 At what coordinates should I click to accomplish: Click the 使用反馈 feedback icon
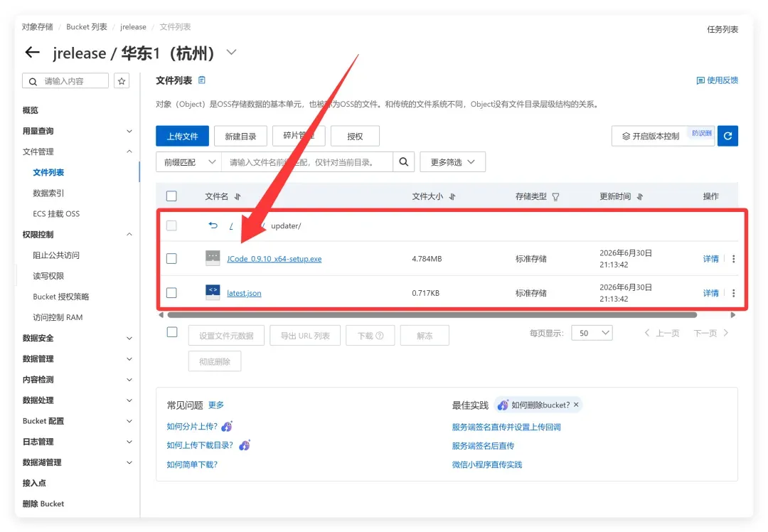(x=700, y=80)
